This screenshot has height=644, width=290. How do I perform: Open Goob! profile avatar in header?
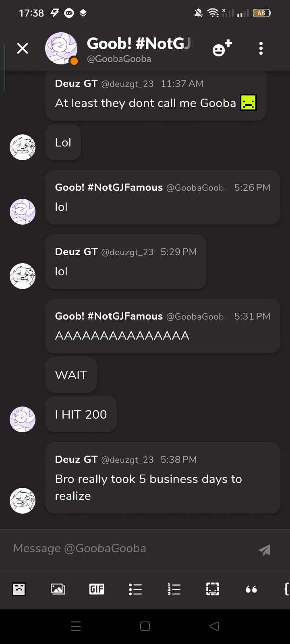pos(61,49)
